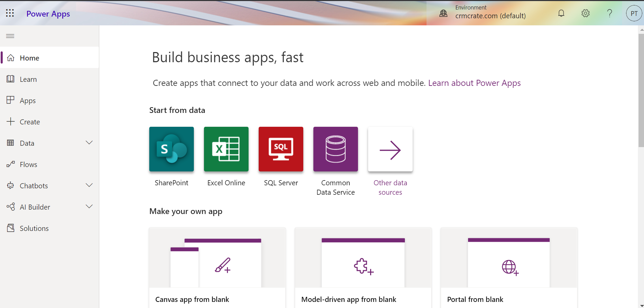Collapse the navigation pane with hamburger menu
Screen dimensions: 644x308
pyautogui.click(x=10, y=35)
